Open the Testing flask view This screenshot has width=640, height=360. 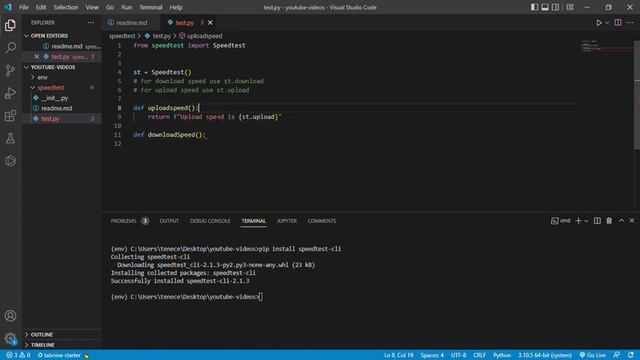click(x=10, y=138)
